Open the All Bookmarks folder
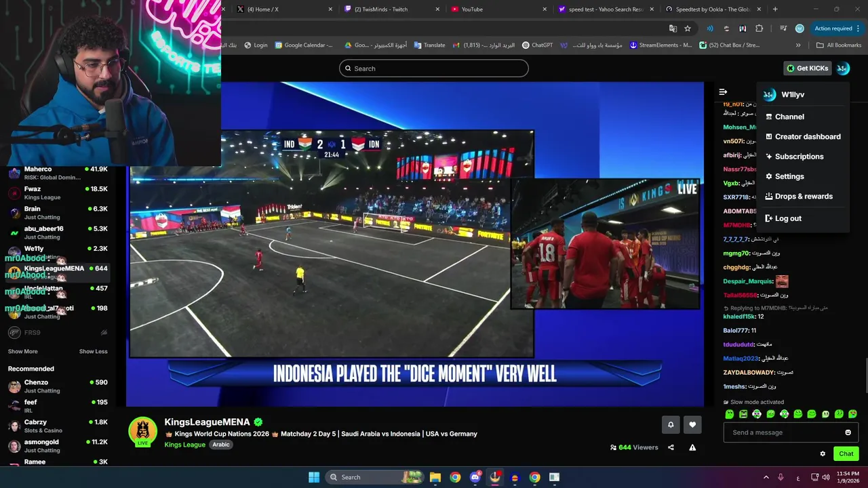This screenshot has width=868, height=488. pyautogui.click(x=839, y=45)
